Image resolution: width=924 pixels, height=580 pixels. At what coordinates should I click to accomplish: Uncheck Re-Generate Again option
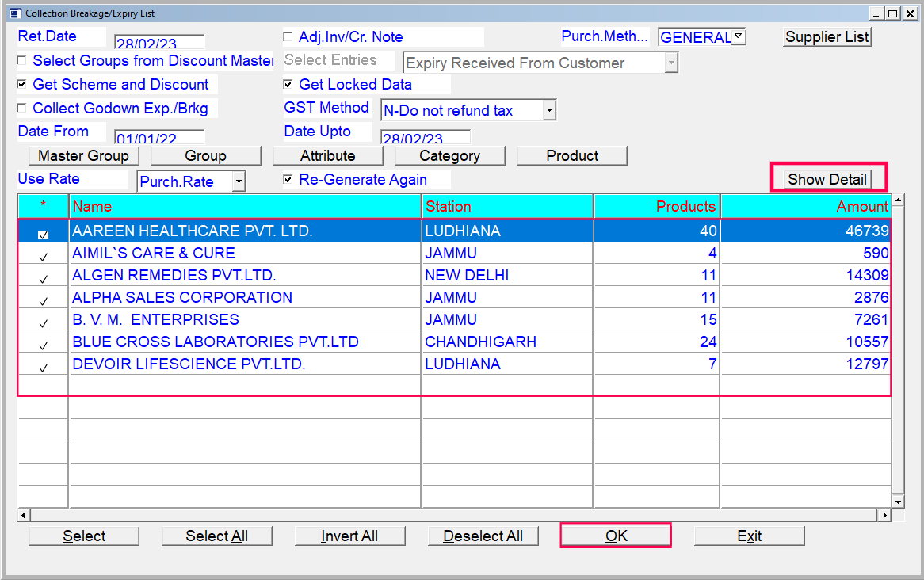288,180
